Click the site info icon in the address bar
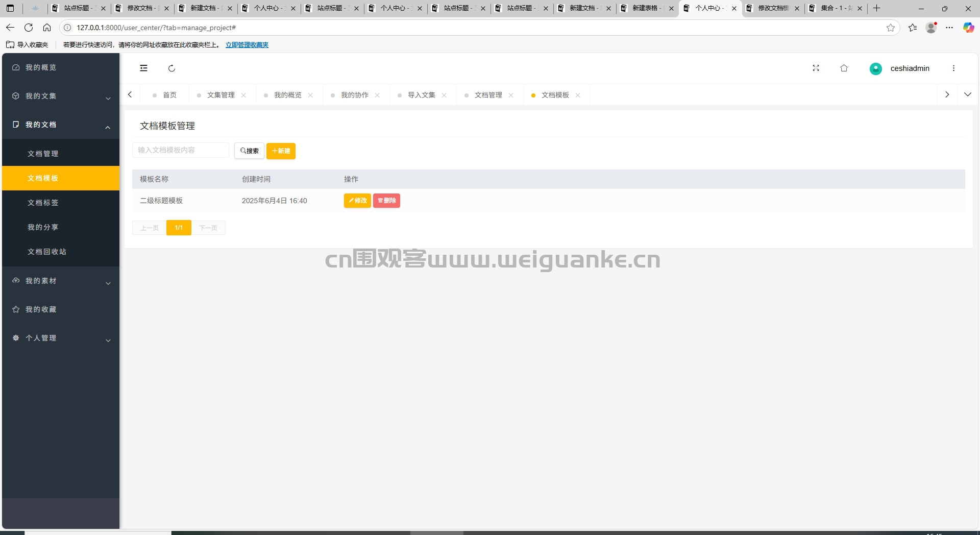 (67, 28)
